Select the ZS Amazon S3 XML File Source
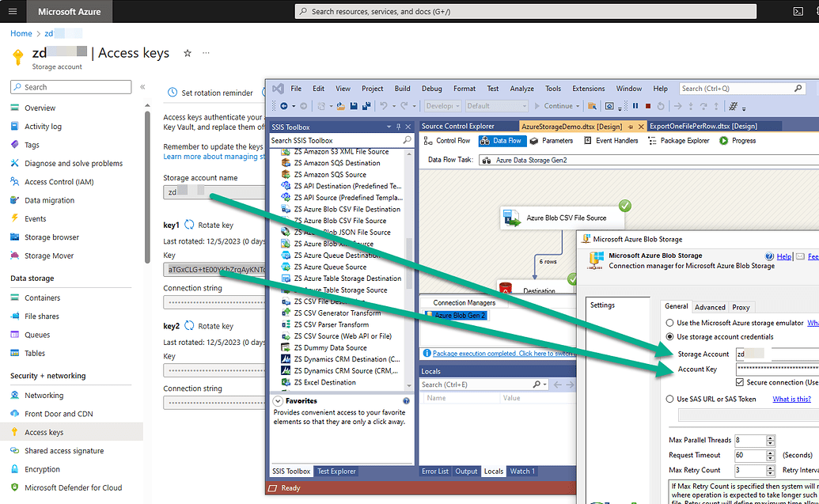This screenshot has width=819, height=504. click(332, 151)
